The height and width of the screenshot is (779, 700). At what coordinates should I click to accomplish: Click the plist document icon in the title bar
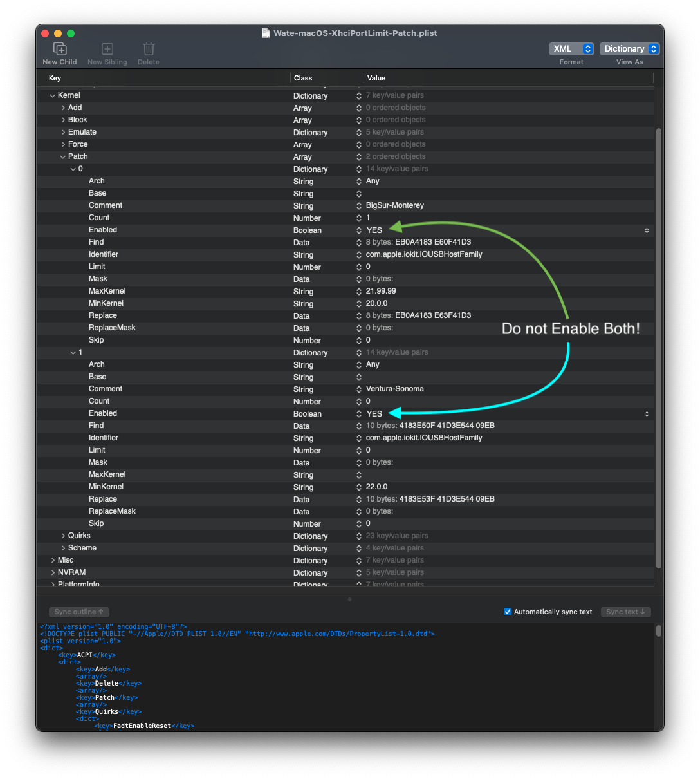(265, 33)
